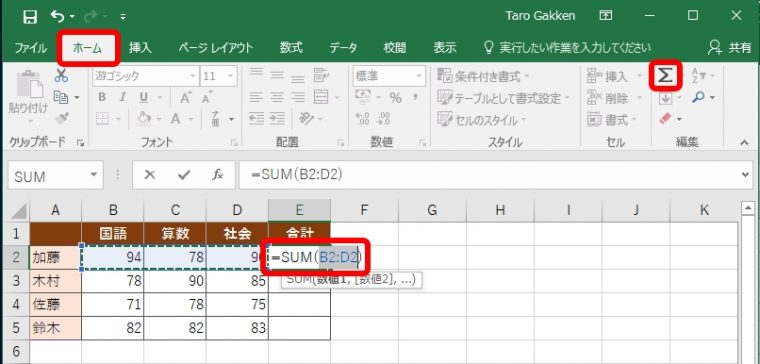The width and height of the screenshot is (760, 364).
Task: Undo the last action with the undo arrow
Action: pyautogui.click(x=58, y=16)
